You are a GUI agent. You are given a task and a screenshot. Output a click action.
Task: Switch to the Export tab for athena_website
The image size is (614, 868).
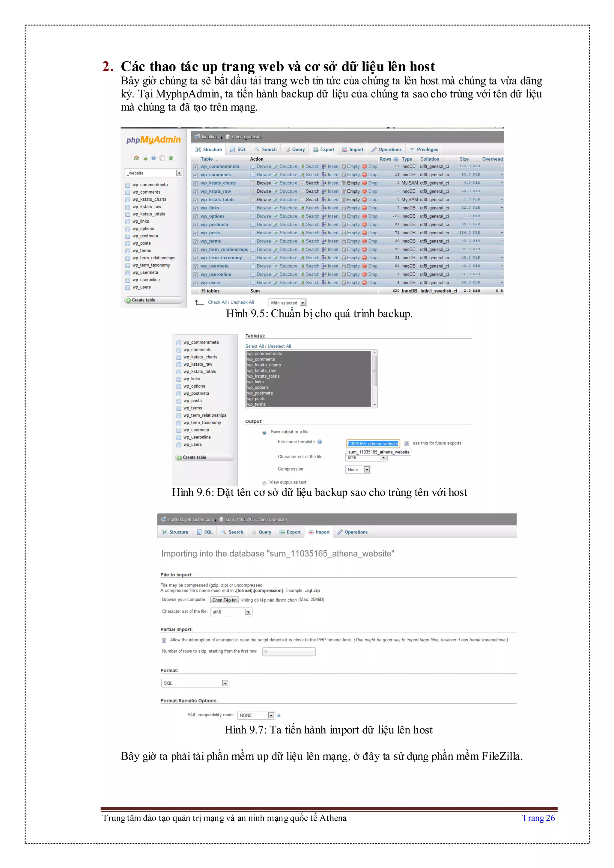(x=323, y=149)
